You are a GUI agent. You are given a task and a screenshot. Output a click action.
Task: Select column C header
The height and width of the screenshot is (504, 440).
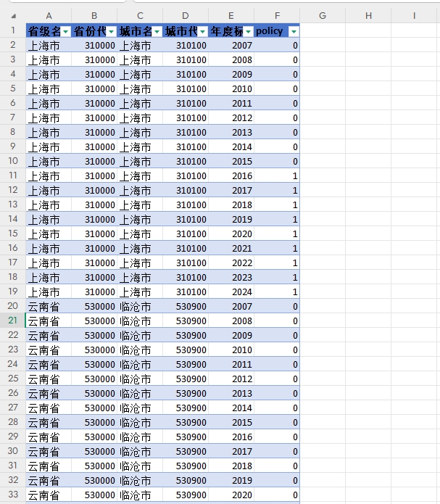[140, 15]
